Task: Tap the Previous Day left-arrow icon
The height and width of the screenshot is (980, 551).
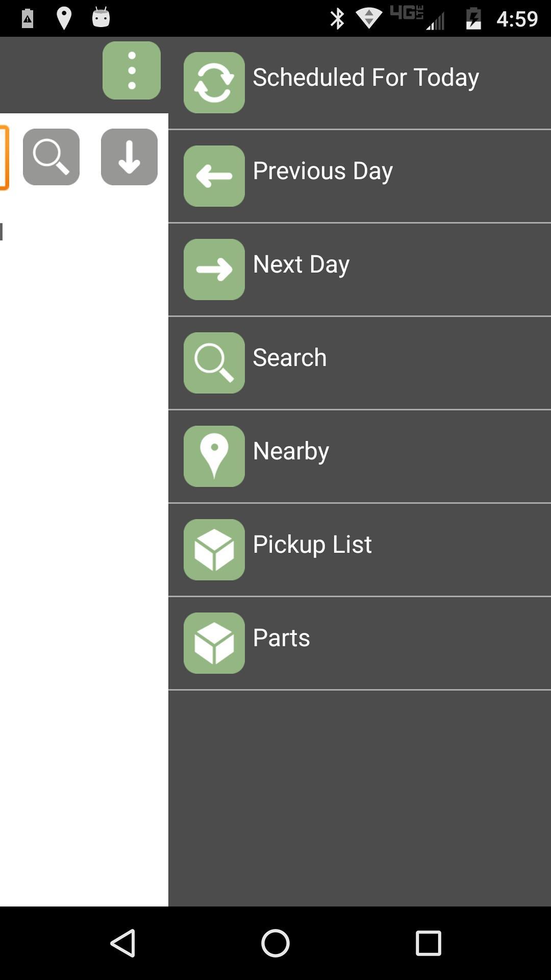Action: coord(214,176)
